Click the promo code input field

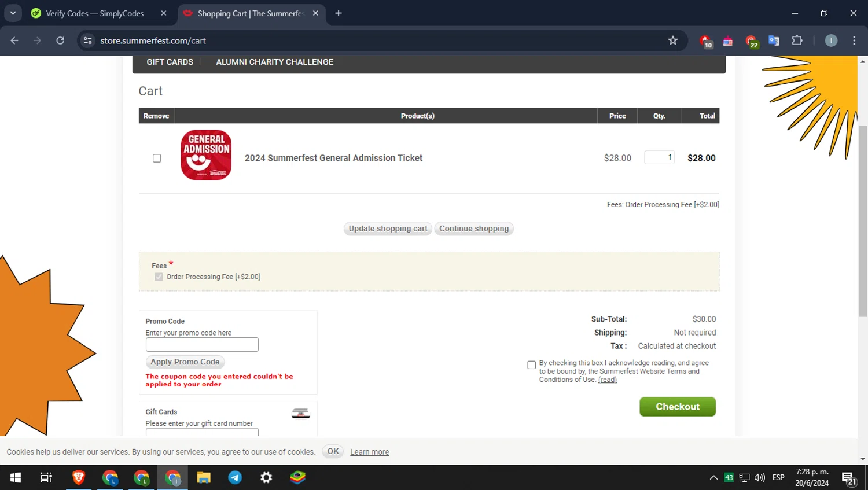[x=202, y=345]
